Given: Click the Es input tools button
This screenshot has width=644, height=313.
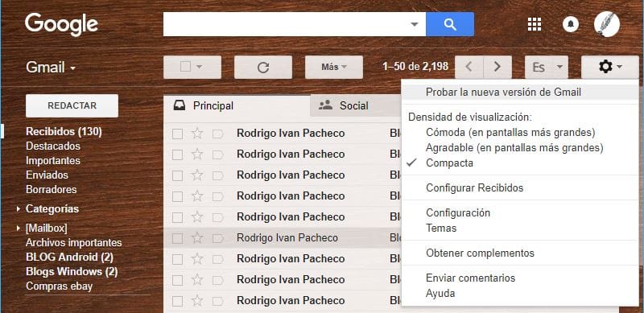Looking at the screenshot, I should click(539, 68).
